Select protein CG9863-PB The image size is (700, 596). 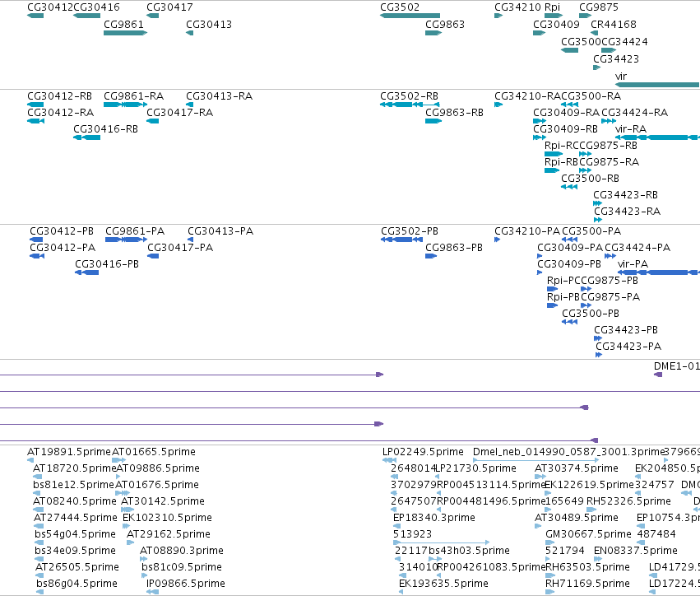[x=454, y=248]
